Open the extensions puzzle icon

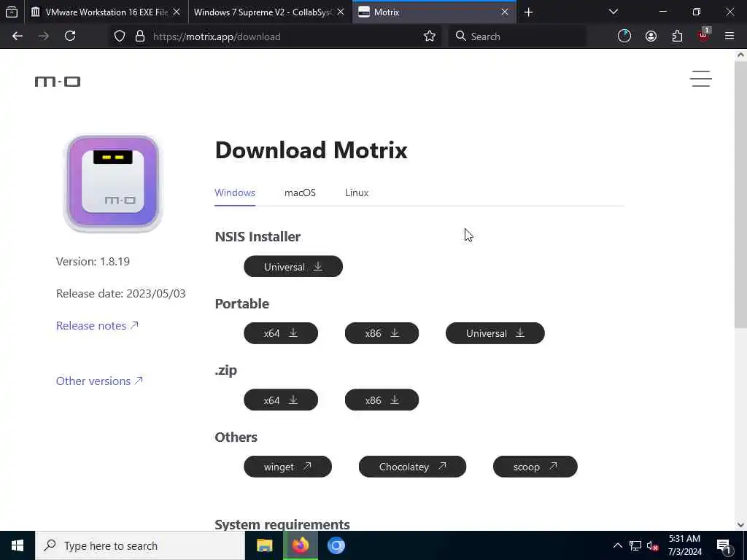(677, 36)
